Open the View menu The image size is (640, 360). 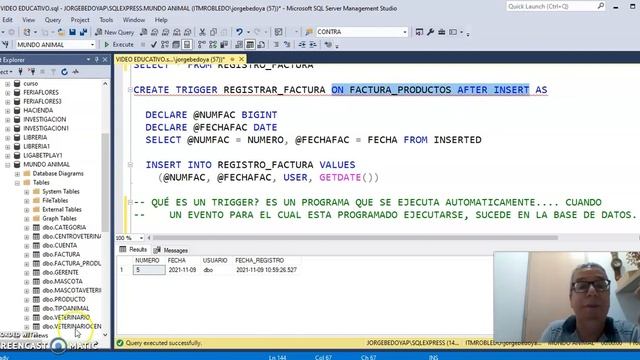pyautogui.click(x=28, y=20)
